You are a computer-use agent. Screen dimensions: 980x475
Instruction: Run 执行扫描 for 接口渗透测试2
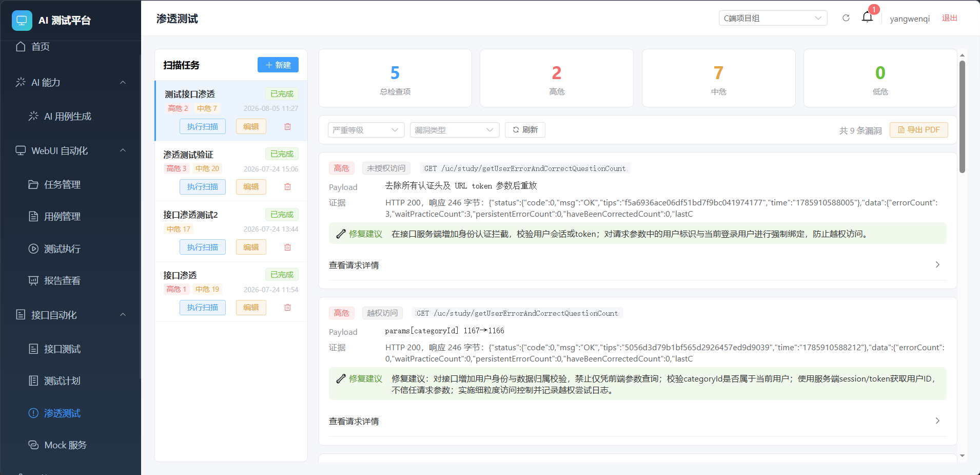coord(203,247)
